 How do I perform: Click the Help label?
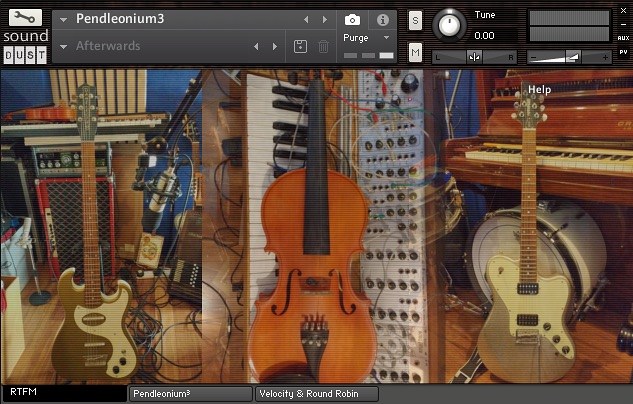coord(540,89)
